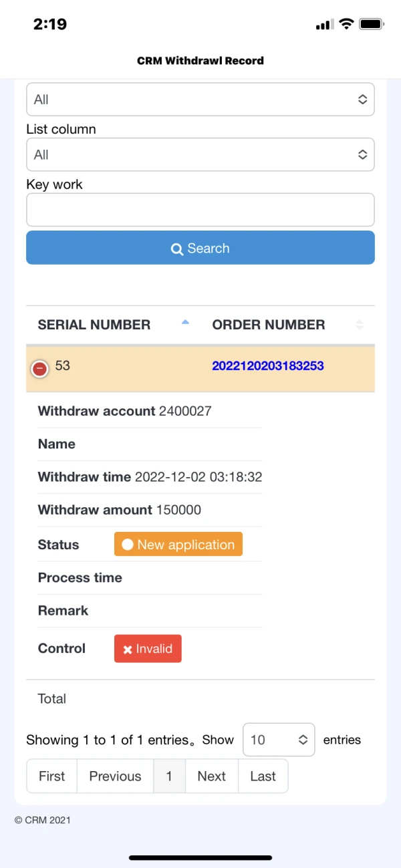The image size is (401, 868).
Task: Focus the Key work text field
Action: (x=200, y=210)
